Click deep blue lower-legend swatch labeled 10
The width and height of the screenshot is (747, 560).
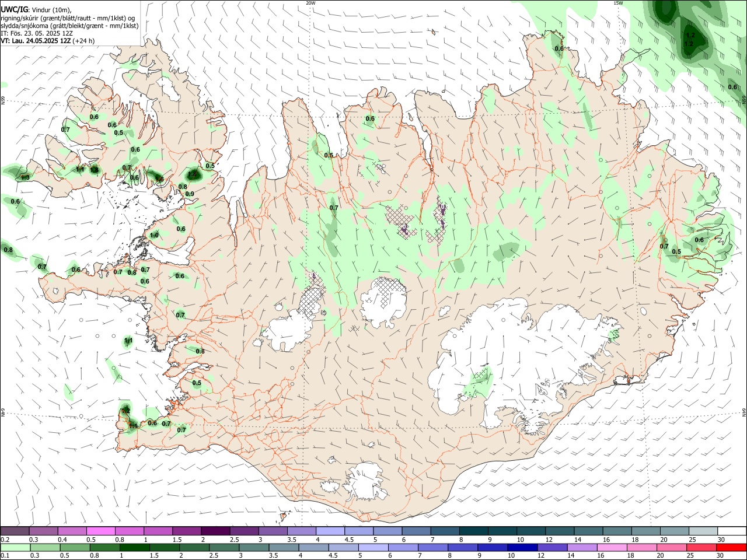(523, 547)
